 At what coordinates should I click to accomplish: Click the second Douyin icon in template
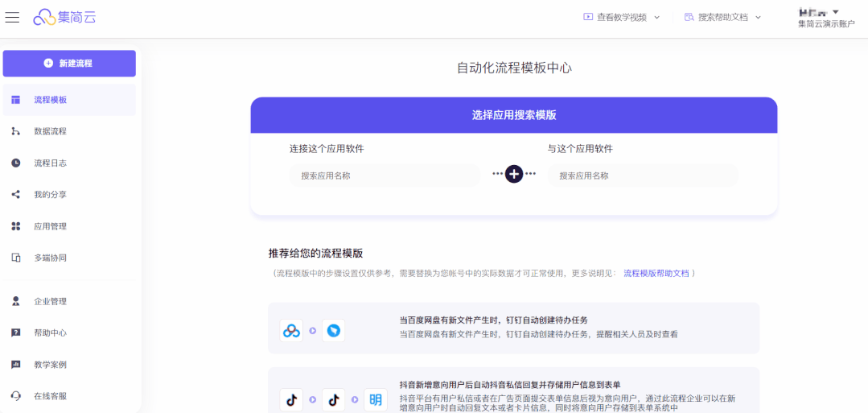333,399
